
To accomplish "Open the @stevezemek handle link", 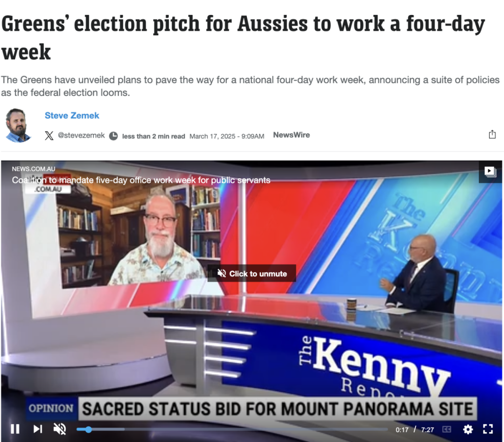I will pos(81,136).
